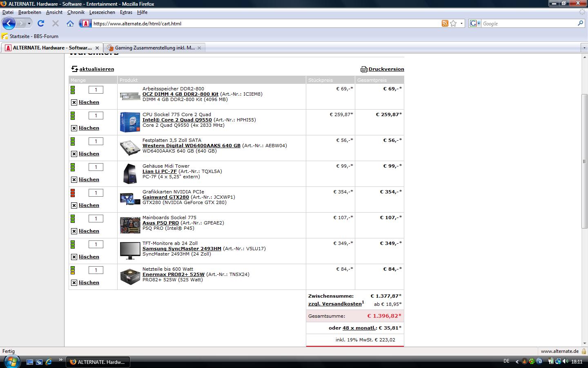Open the Lesezeichen menu

(x=102, y=12)
